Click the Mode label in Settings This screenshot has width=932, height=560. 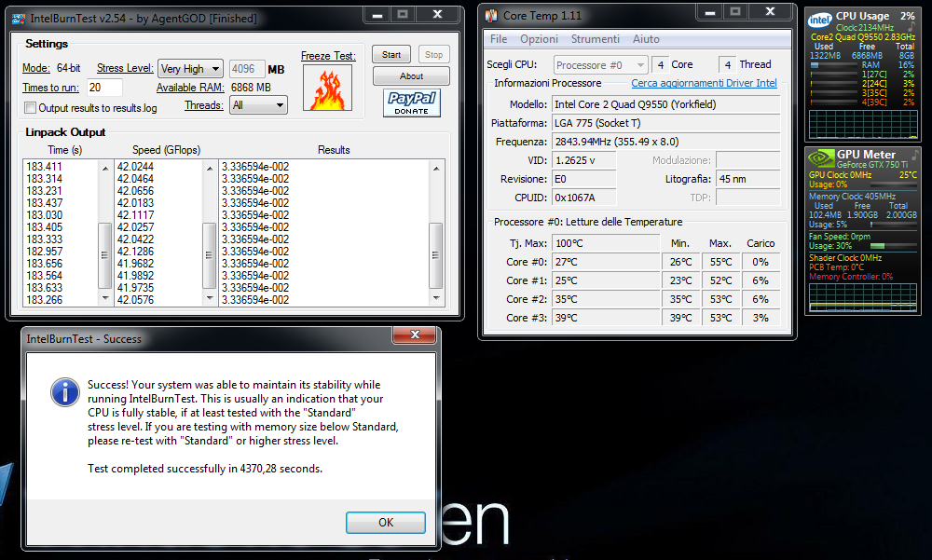pyautogui.click(x=35, y=68)
